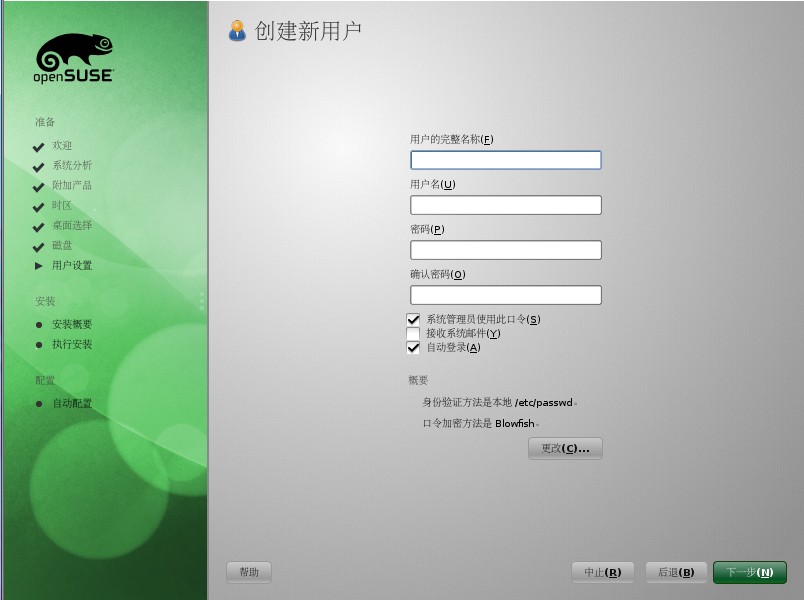Proceed with the 下一步(N) button

pyautogui.click(x=750, y=572)
